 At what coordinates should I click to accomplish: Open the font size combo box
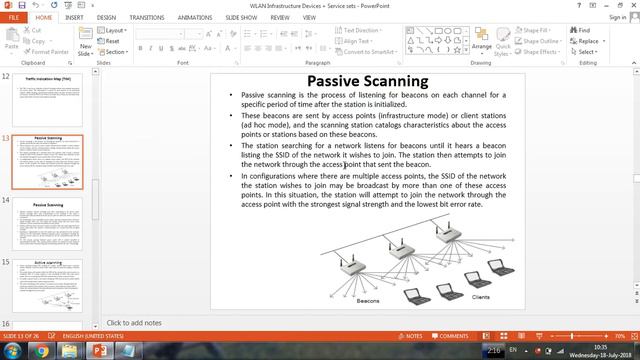(x=193, y=34)
